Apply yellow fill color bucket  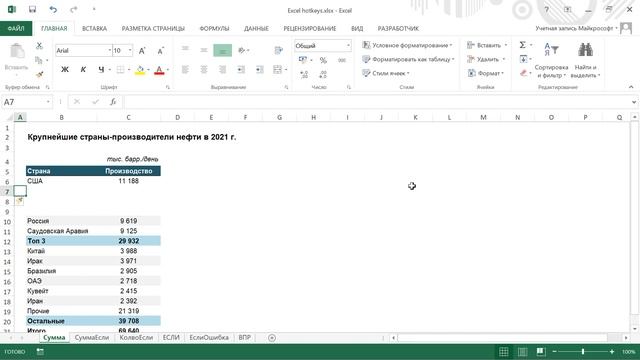click(140, 70)
